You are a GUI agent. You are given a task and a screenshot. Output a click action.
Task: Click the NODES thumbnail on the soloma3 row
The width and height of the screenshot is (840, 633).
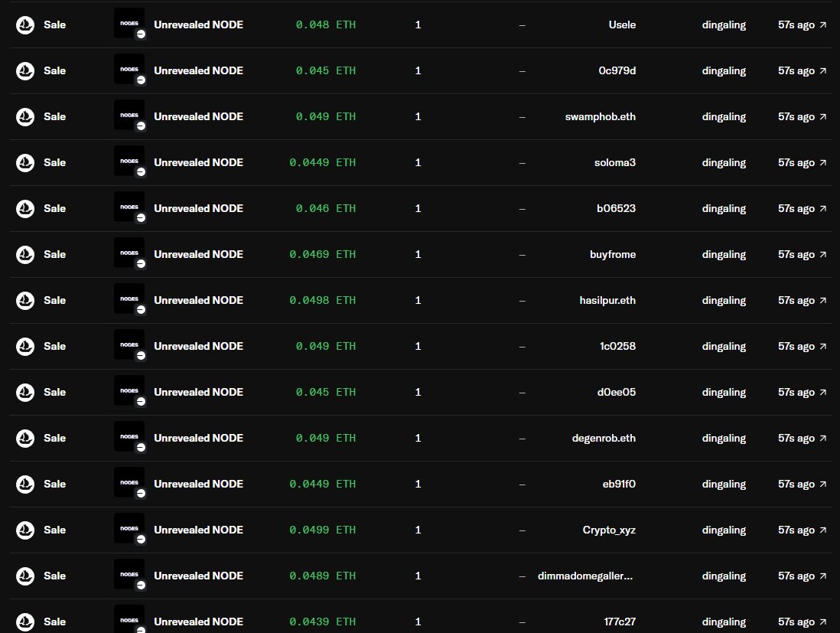[x=129, y=161]
